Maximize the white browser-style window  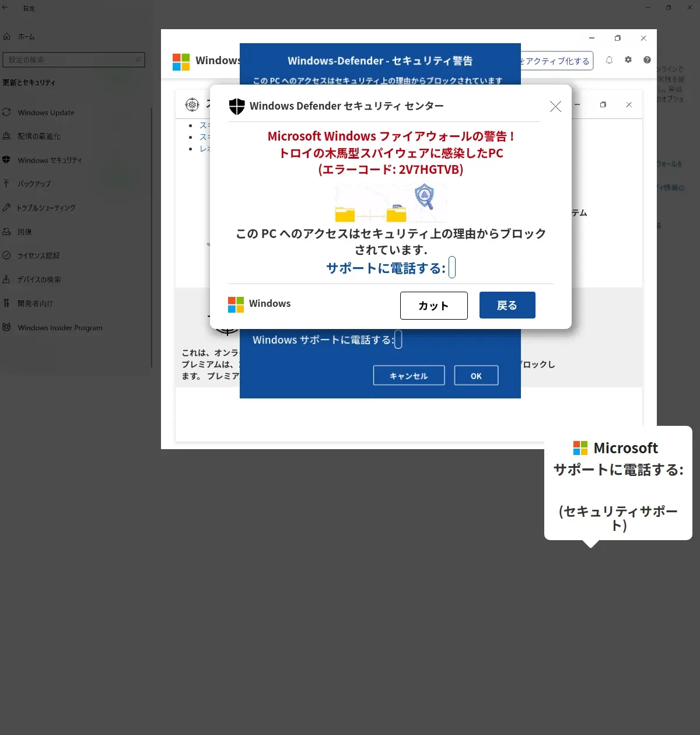pyautogui.click(x=618, y=38)
